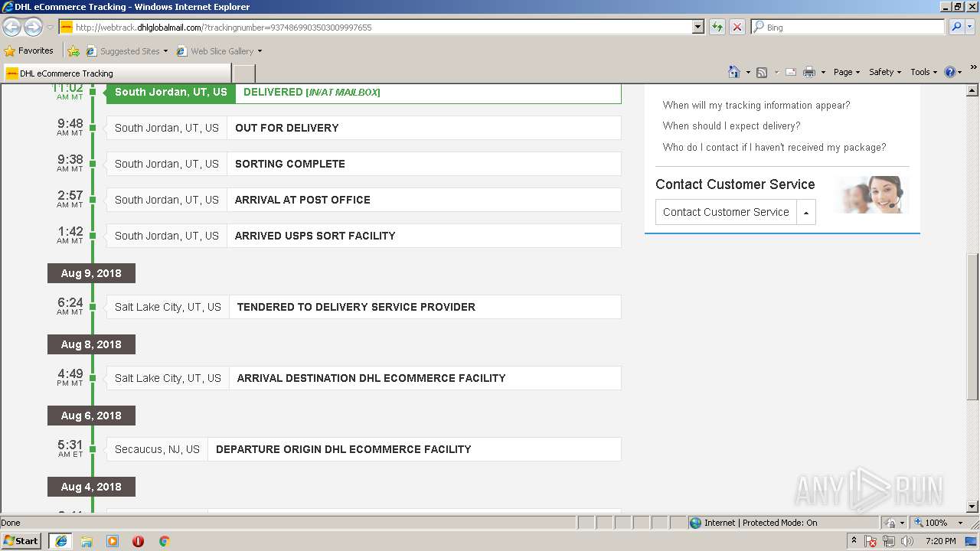Screen dimensions: 980x551
Task: Open the tray volume speaker icon
Action: pyautogui.click(x=907, y=541)
